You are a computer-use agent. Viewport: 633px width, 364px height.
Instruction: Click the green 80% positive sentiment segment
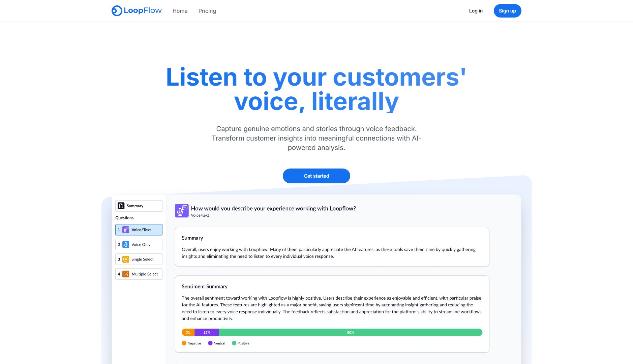[351, 332]
